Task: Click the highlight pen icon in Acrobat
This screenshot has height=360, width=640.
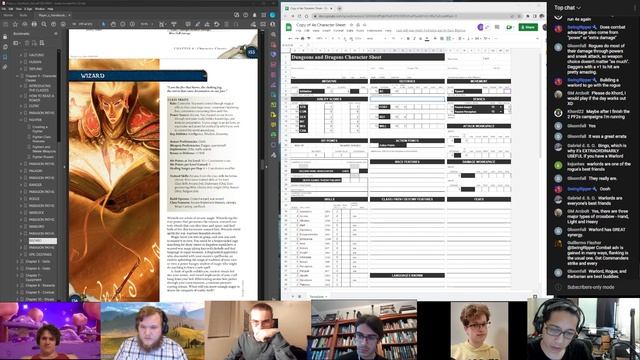Action: click(198, 24)
